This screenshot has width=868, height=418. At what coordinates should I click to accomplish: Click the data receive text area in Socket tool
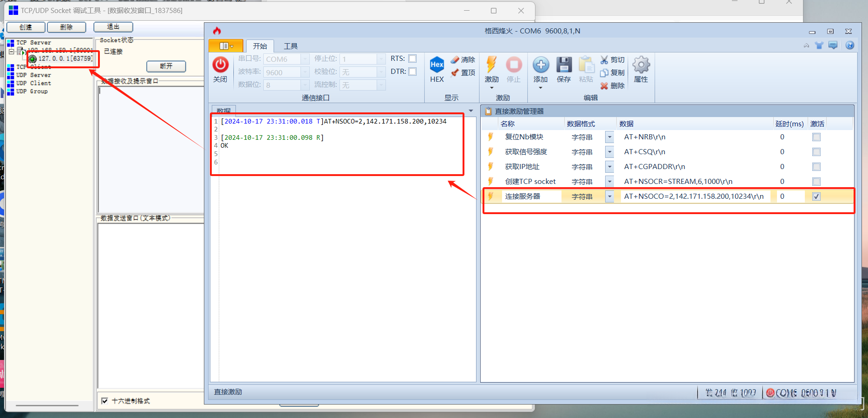[x=151, y=150]
